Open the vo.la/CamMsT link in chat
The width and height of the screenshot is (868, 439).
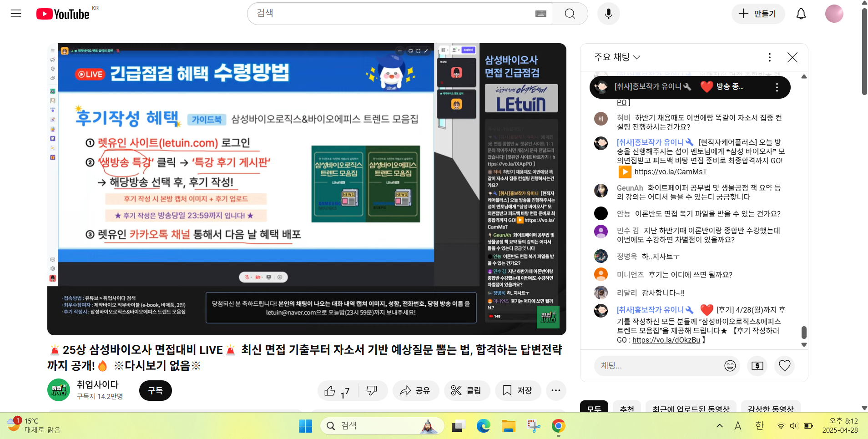(670, 172)
